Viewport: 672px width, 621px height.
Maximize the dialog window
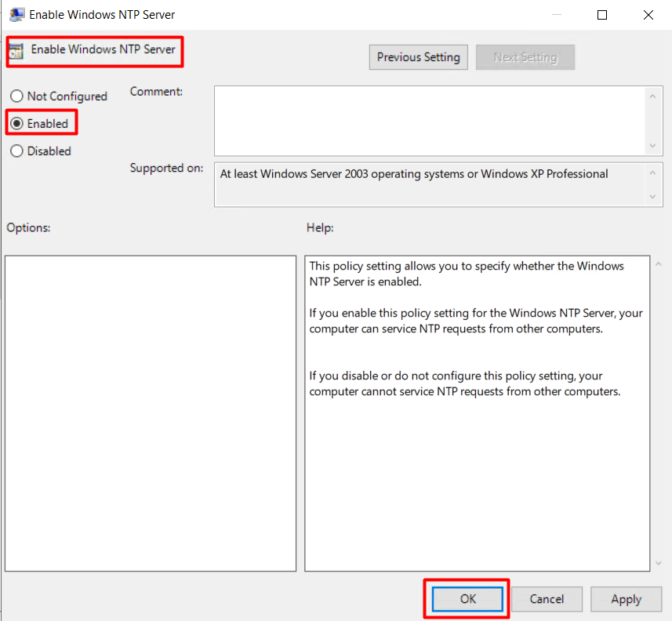point(601,15)
